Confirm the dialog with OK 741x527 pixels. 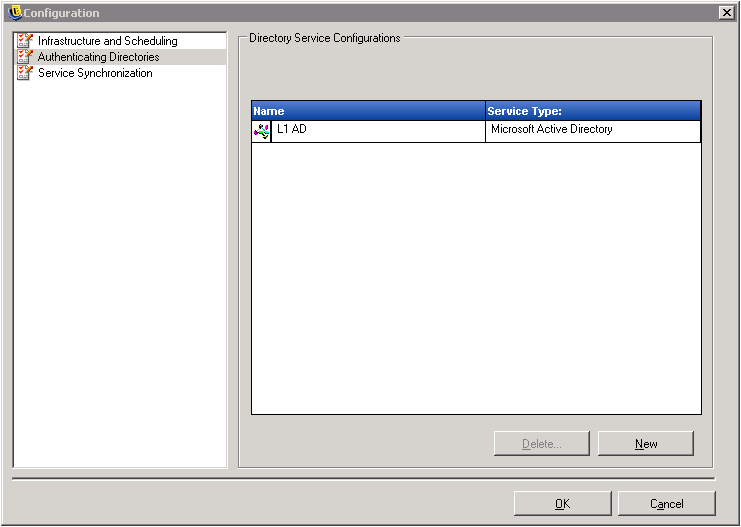pos(562,503)
